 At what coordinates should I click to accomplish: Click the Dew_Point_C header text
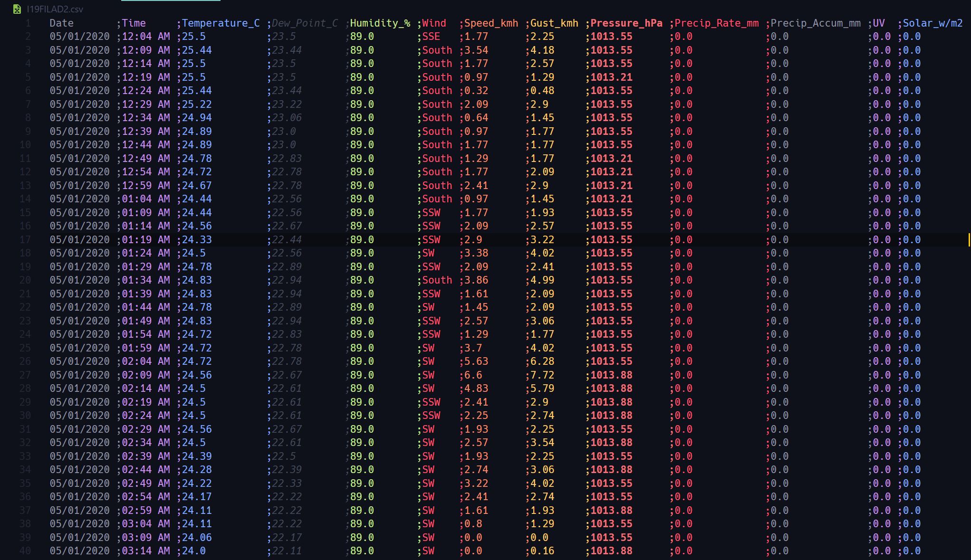[305, 23]
